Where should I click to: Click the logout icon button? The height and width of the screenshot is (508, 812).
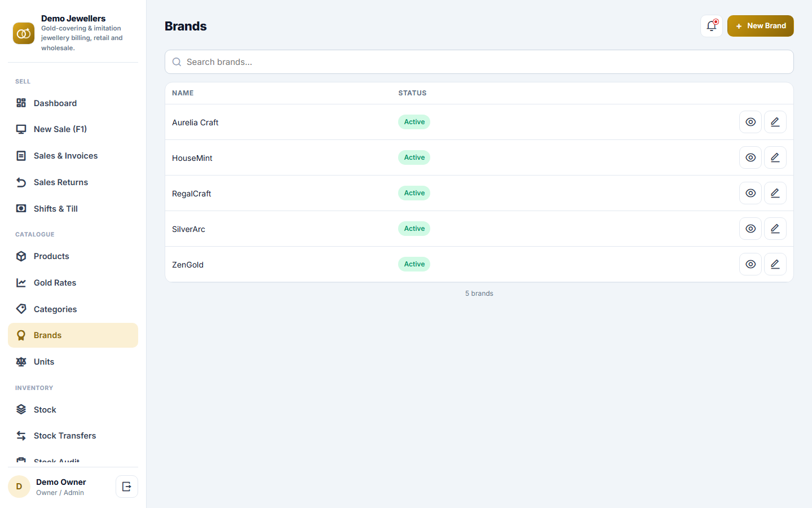(x=127, y=487)
